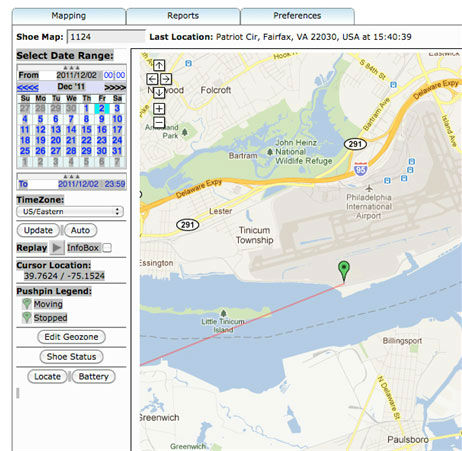This screenshot has height=451, width=462.
Task: Open the Reports tab
Action: (x=183, y=16)
